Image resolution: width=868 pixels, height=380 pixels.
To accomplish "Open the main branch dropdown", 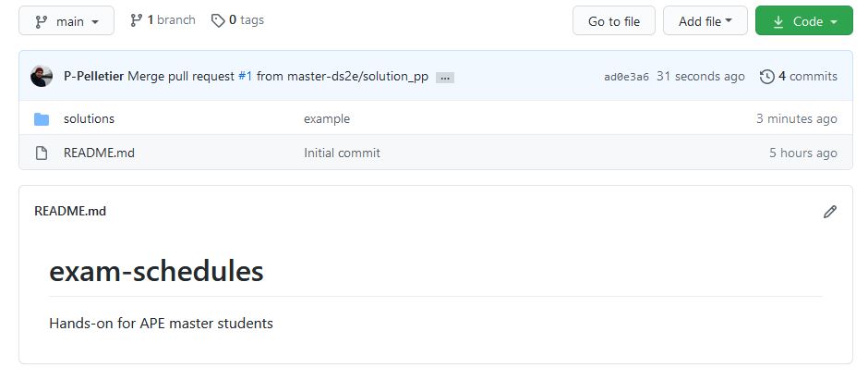I will coord(66,21).
